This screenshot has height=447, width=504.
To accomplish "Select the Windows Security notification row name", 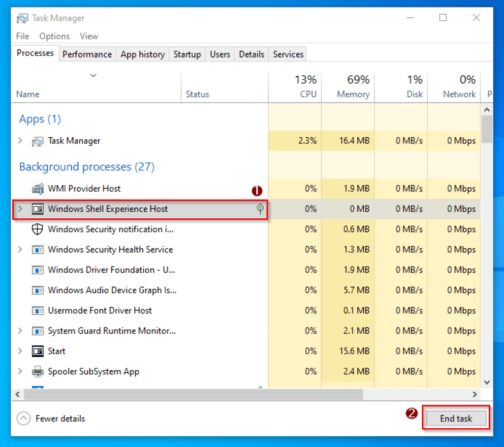I will tap(111, 229).
